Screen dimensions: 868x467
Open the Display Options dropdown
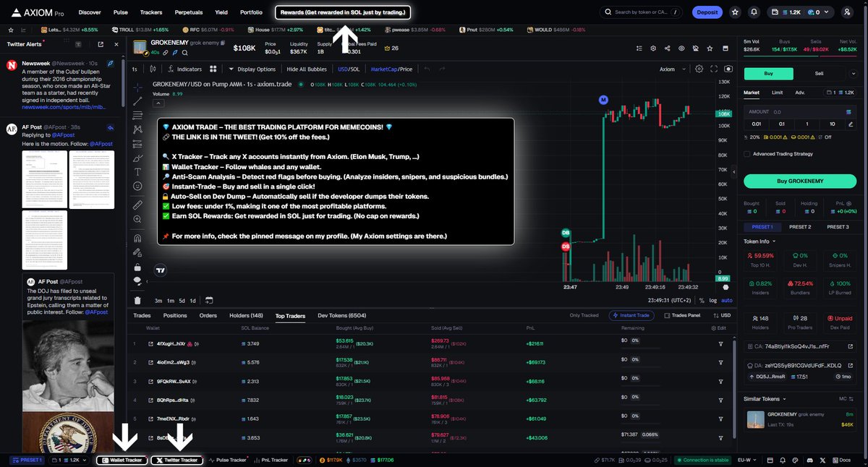[252, 69]
